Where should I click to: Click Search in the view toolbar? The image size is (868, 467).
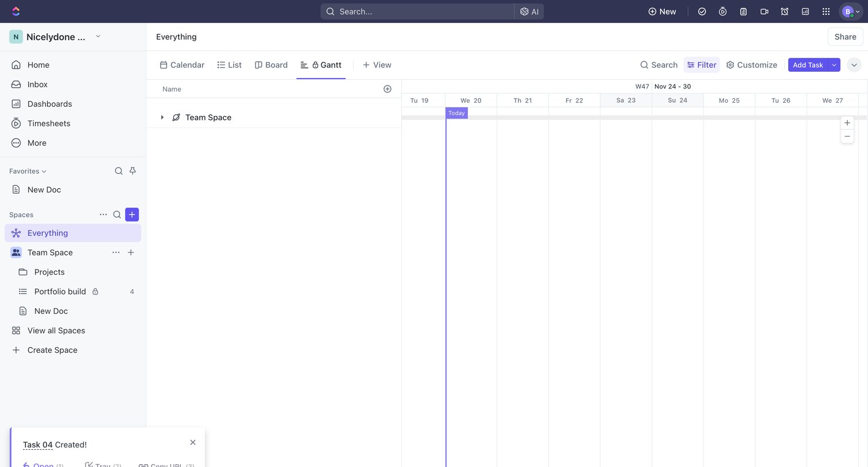click(x=659, y=65)
